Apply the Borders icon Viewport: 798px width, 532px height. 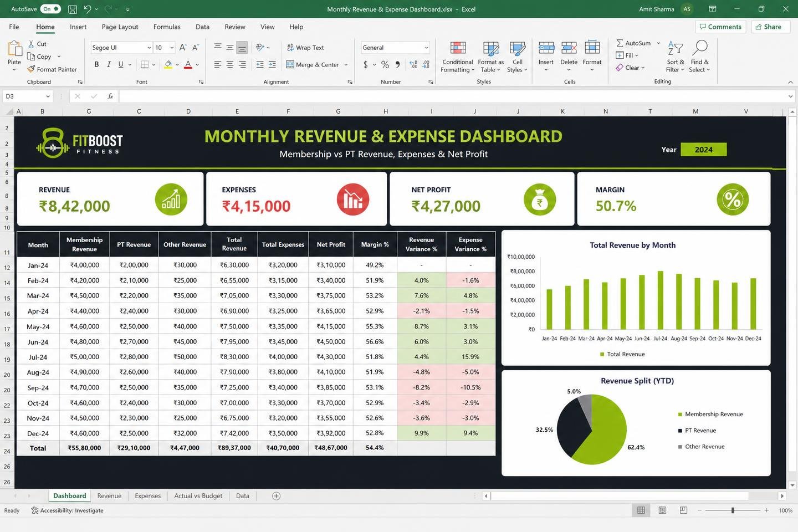[x=145, y=64]
